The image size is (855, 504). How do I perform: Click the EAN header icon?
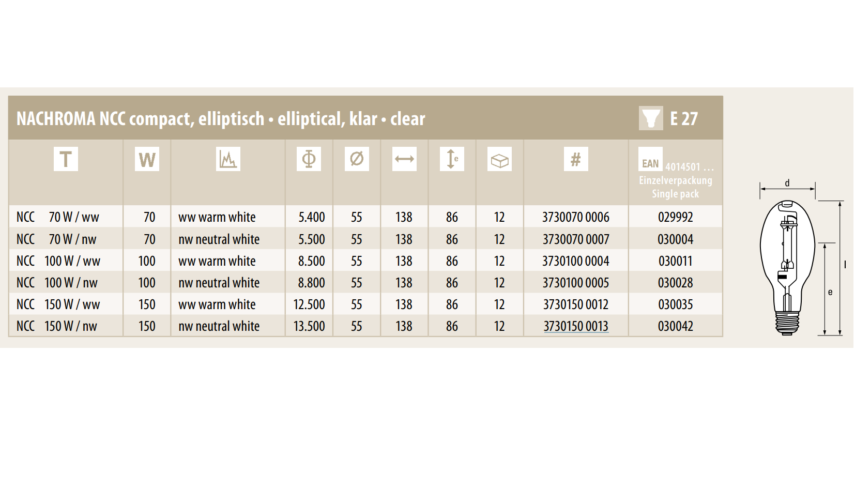(650, 159)
